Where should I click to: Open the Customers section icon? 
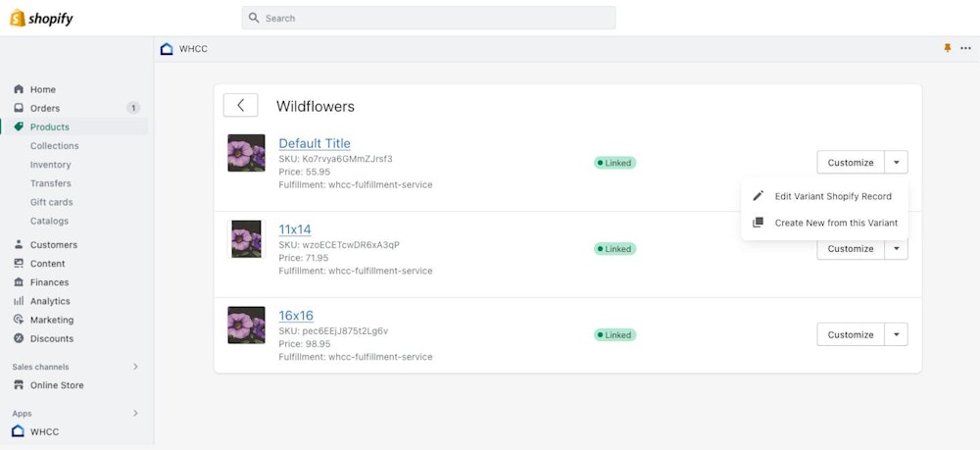click(19, 245)
